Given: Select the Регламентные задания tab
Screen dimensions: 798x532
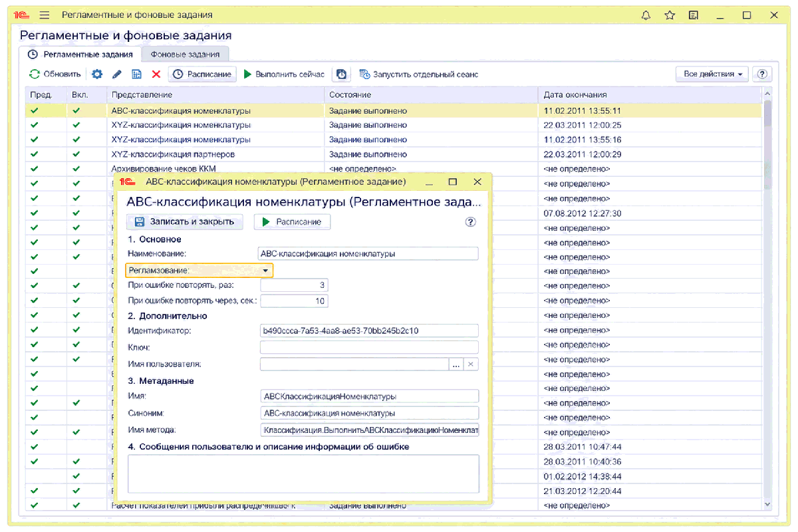Looking at the screenshot, I should (80, 55).
